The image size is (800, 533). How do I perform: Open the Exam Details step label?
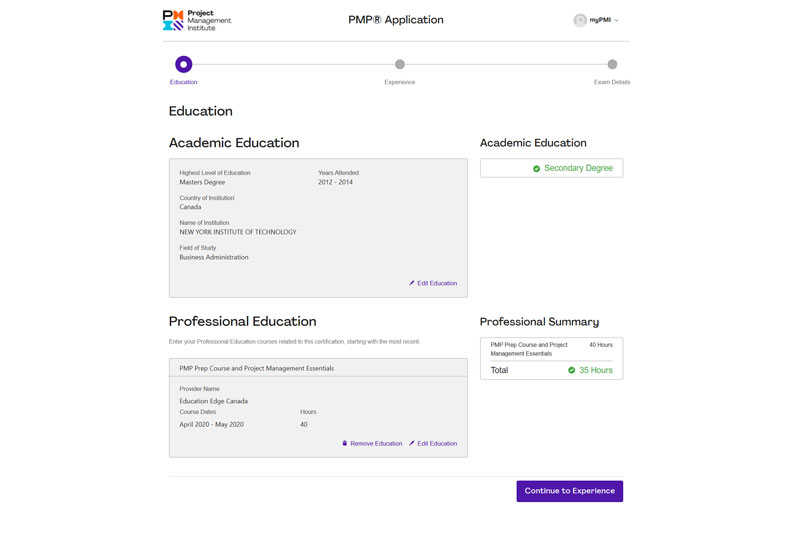[x=612, y=82]
